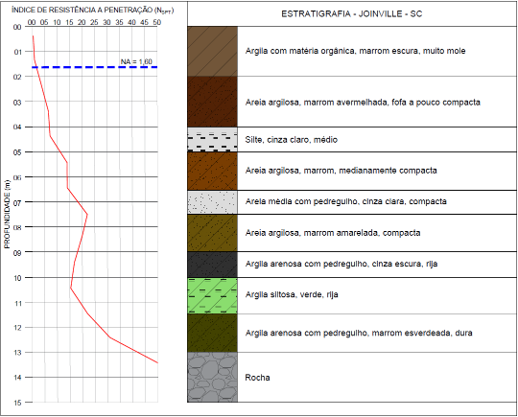
Task: Click the dark gray swatch for cinza escura clay
Action: coord(212,264)
